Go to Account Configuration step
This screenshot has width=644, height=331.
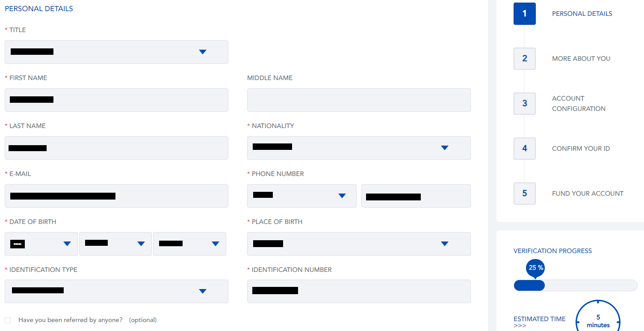coord(579,104)
